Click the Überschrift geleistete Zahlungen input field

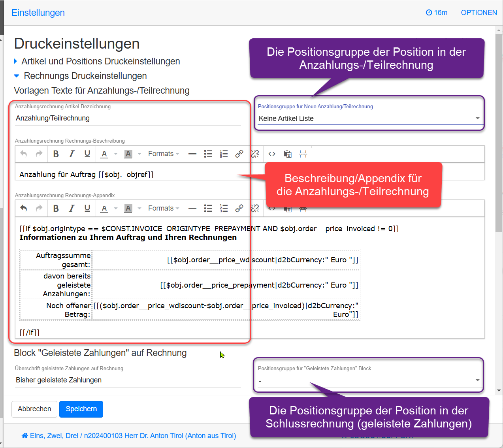[128, 380]
